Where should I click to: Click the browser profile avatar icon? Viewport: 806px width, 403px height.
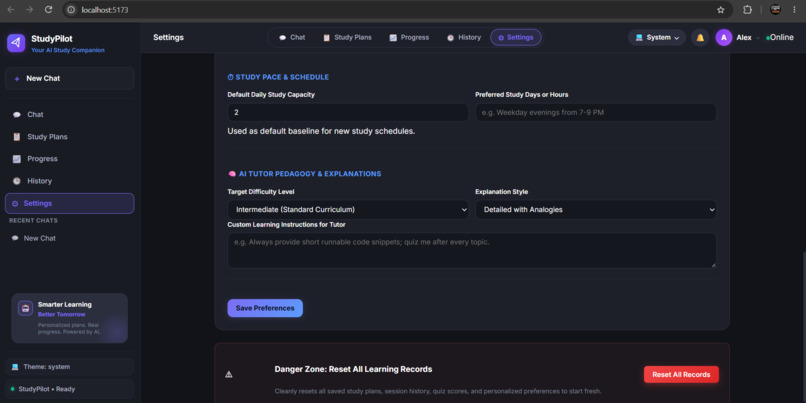point(775,10)
